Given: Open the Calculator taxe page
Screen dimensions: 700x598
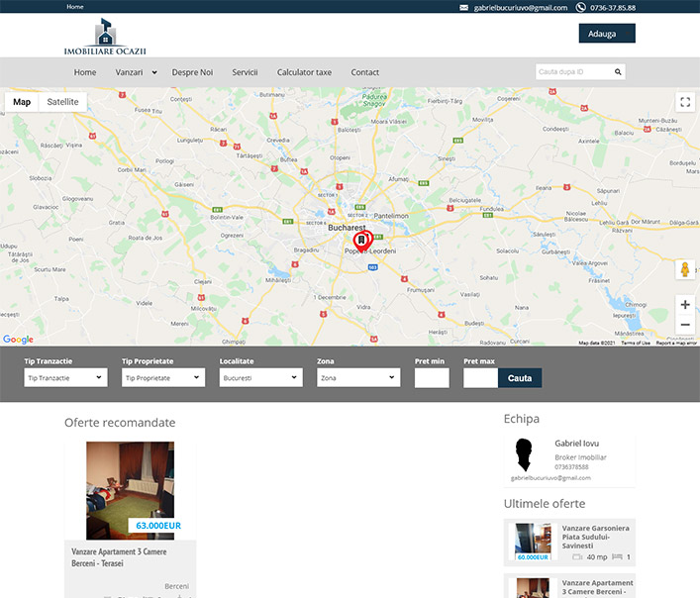Looking at the screenshot, I should tap(304, 72).
